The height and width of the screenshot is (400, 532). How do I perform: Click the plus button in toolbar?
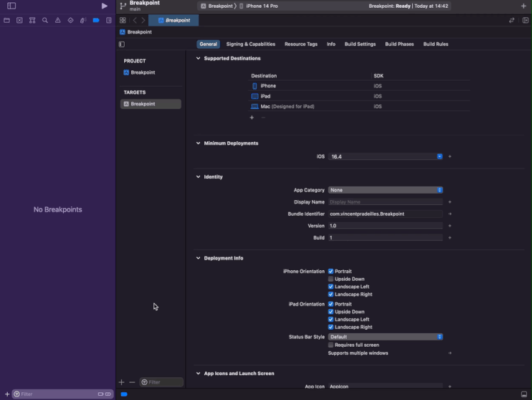click(x=523, y=6)
